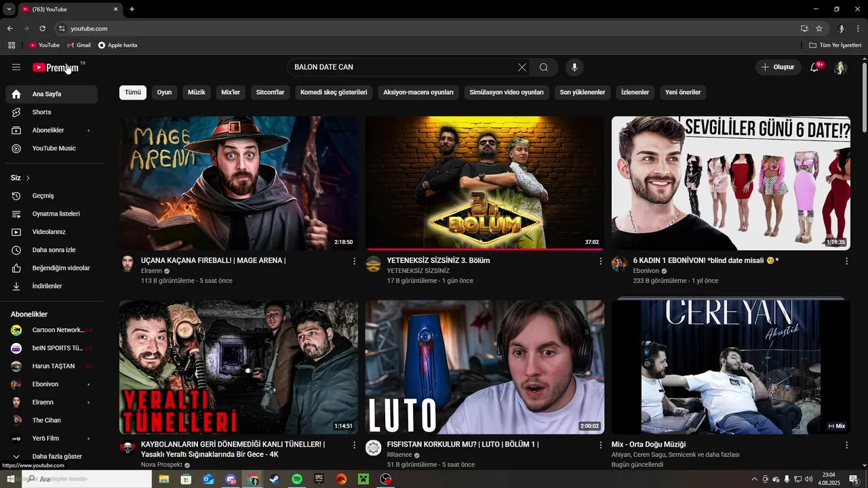
Task: Reload the page in Chrome
Action: (x=42, y=28)
